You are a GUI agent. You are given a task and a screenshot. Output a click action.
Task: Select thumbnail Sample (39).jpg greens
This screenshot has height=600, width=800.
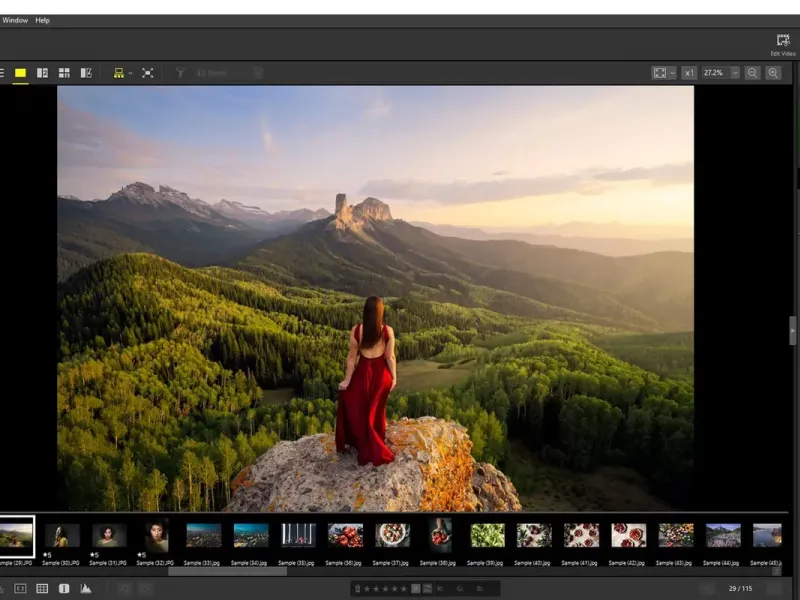coord(487,535)
